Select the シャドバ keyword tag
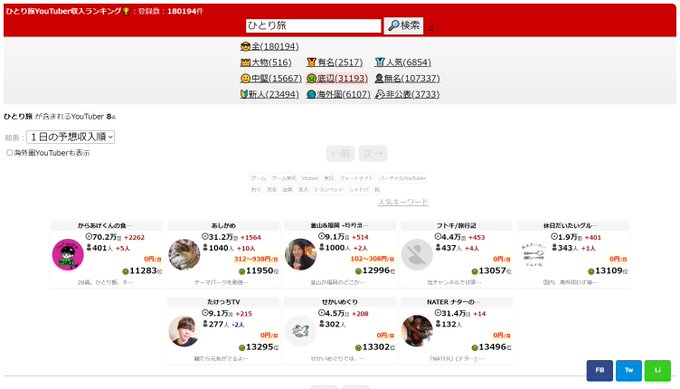 pos(359,190)
